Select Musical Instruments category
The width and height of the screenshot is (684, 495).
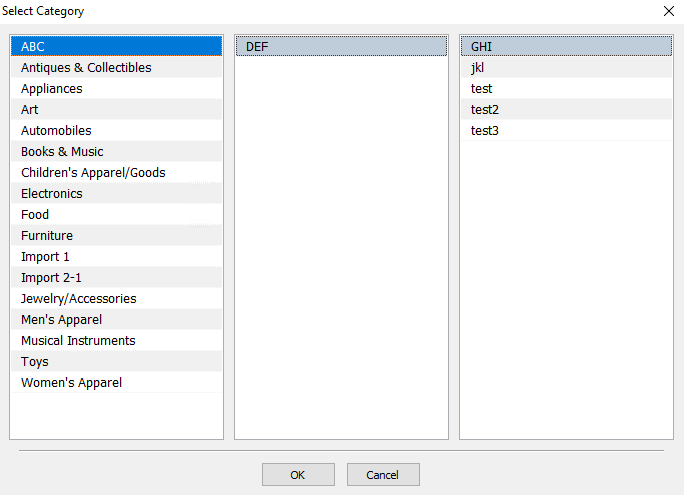pos(116,340)
